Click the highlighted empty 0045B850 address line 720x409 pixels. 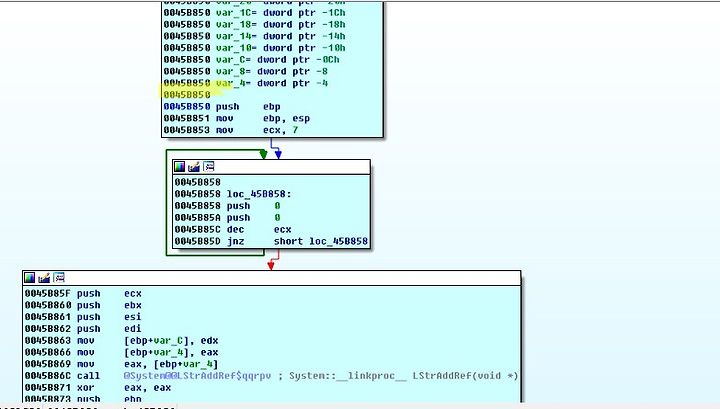point(187,95)
